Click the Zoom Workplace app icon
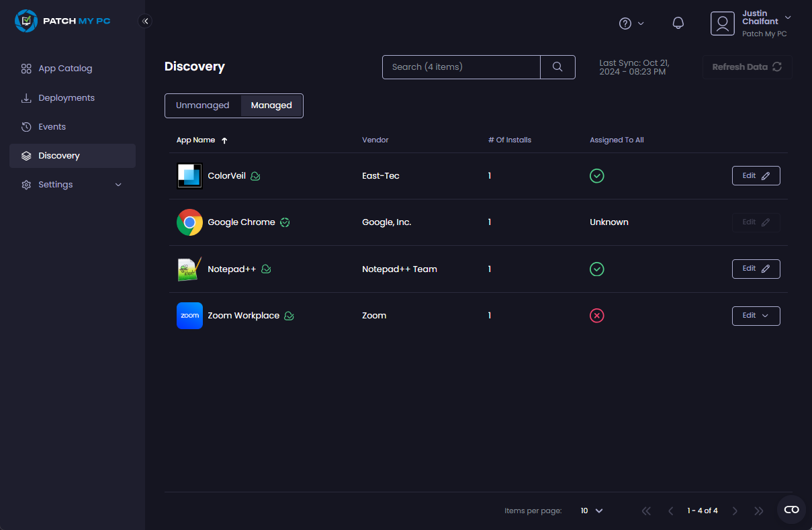 click(189, 316)
